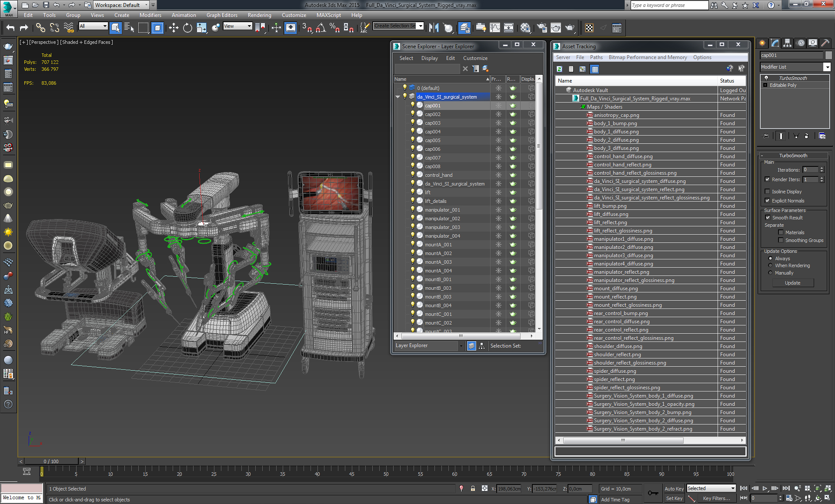This screenshot has width=835, height=504.
Task: Open the selection filter All dropdown
Action: click(105, 26)
